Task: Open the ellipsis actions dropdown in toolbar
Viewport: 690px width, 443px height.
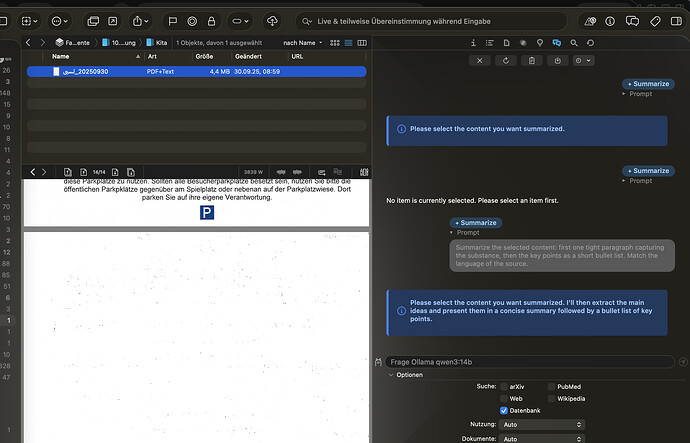Action: click(x=59, y=21)
